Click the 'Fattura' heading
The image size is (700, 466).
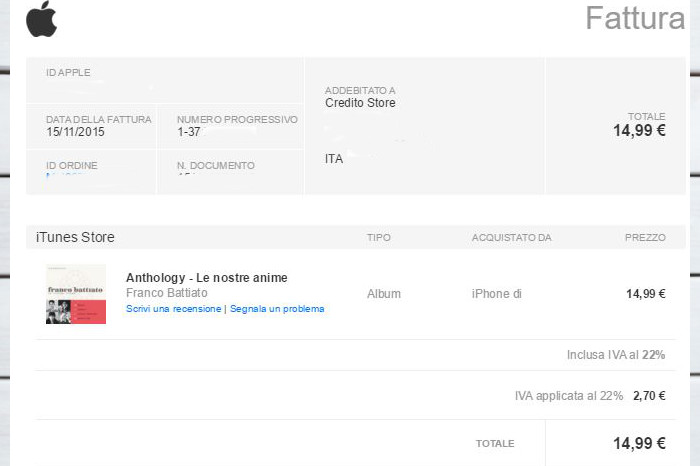[x=635, y=18]
